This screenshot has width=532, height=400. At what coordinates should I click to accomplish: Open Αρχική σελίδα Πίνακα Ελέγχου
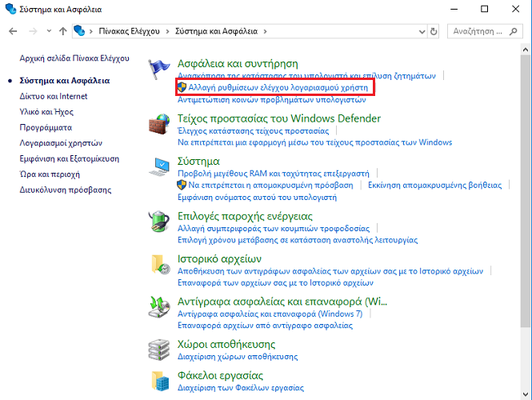(x=74, y=58)
